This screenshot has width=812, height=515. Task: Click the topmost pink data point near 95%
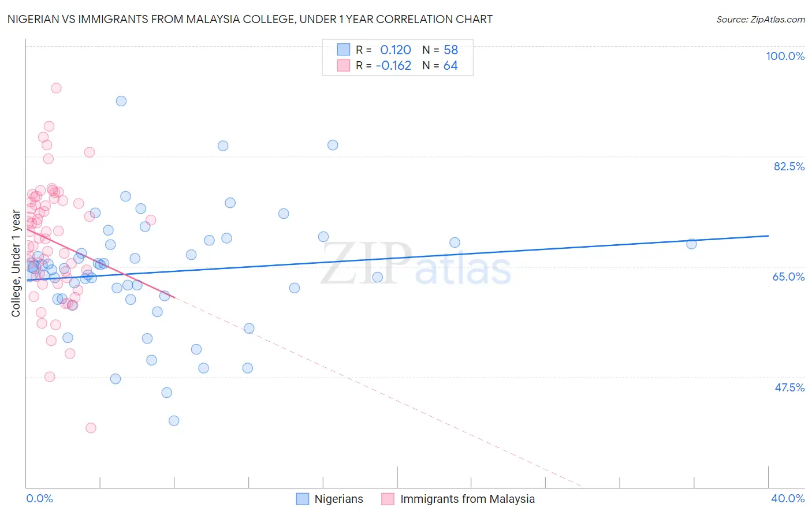(56, 88)
